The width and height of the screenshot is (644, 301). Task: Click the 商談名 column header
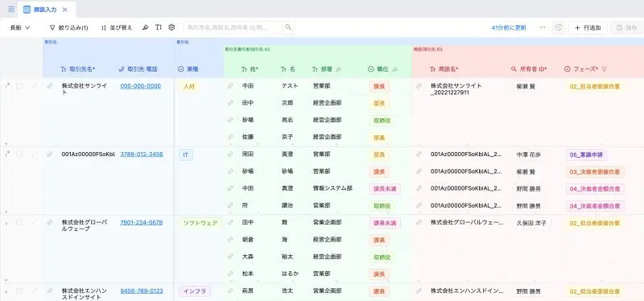444,69
